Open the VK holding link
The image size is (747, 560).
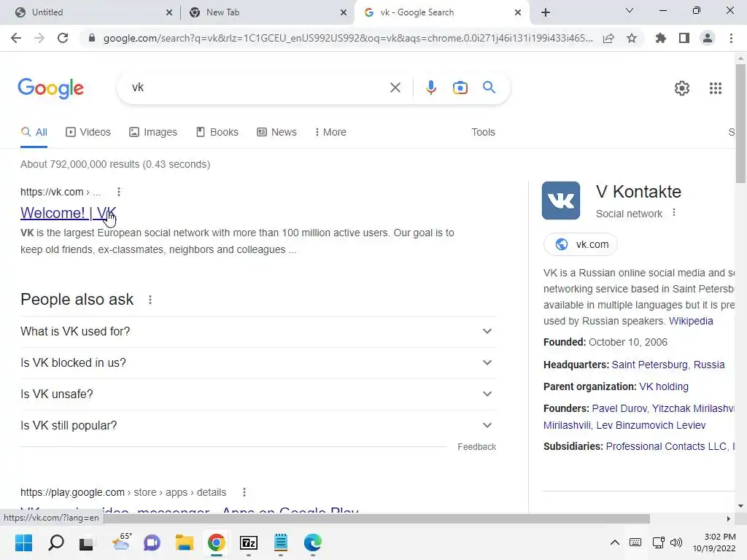[664, 386]
